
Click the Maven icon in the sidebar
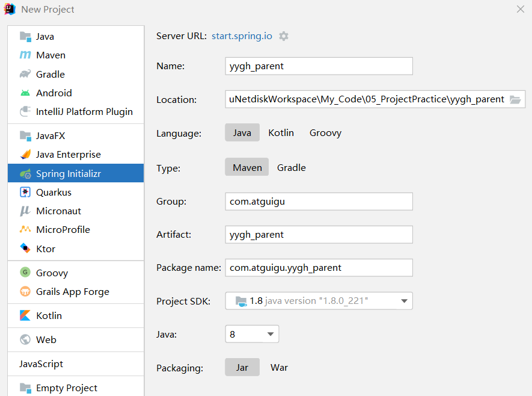[25, 55]
